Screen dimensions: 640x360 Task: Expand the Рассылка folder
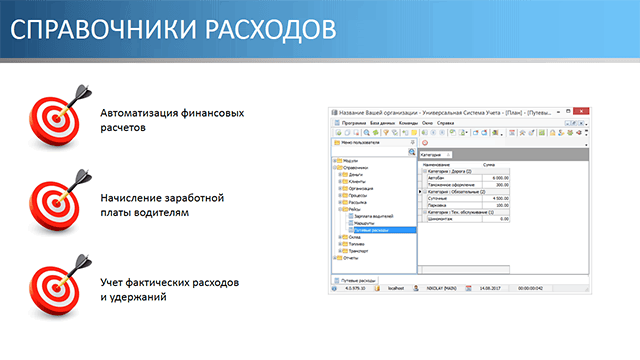click(340, 202)
